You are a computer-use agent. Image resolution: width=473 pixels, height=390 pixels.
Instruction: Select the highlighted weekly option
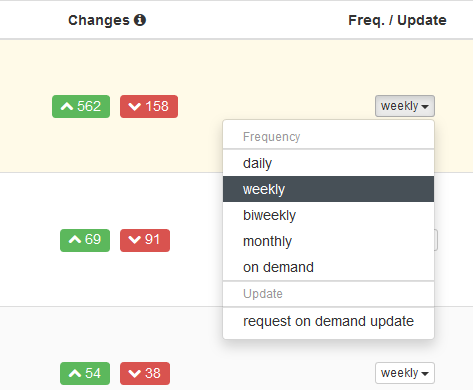329,189
